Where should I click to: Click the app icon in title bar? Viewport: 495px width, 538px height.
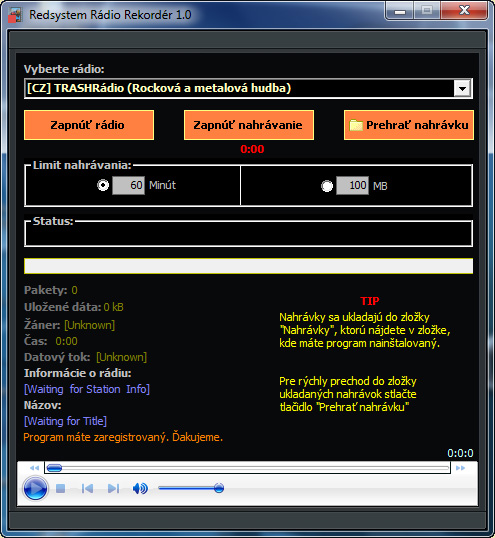pyautogui.click(x=15, y=15)
